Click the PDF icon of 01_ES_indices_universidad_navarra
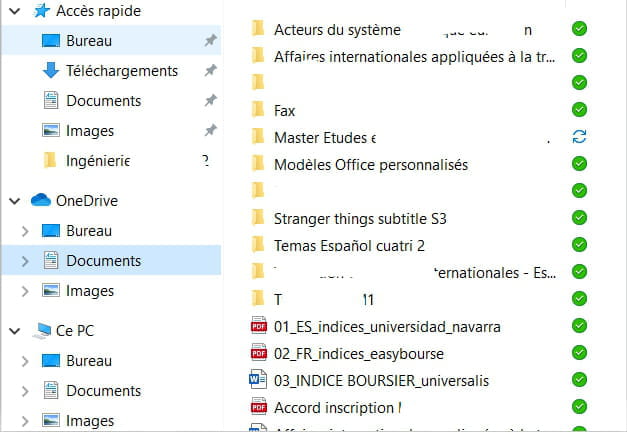The width and height of the screenshot is (627, 432). (x=258, y=326)
